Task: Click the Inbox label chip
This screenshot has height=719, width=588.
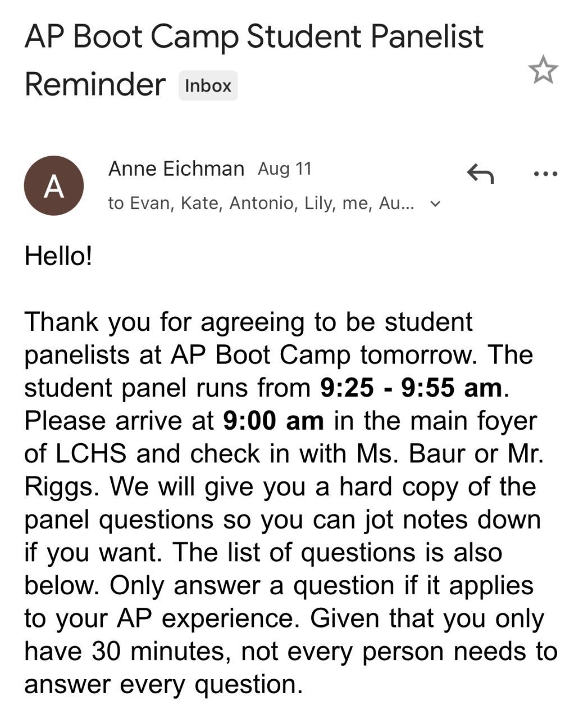Action: [x=208, y=86]
